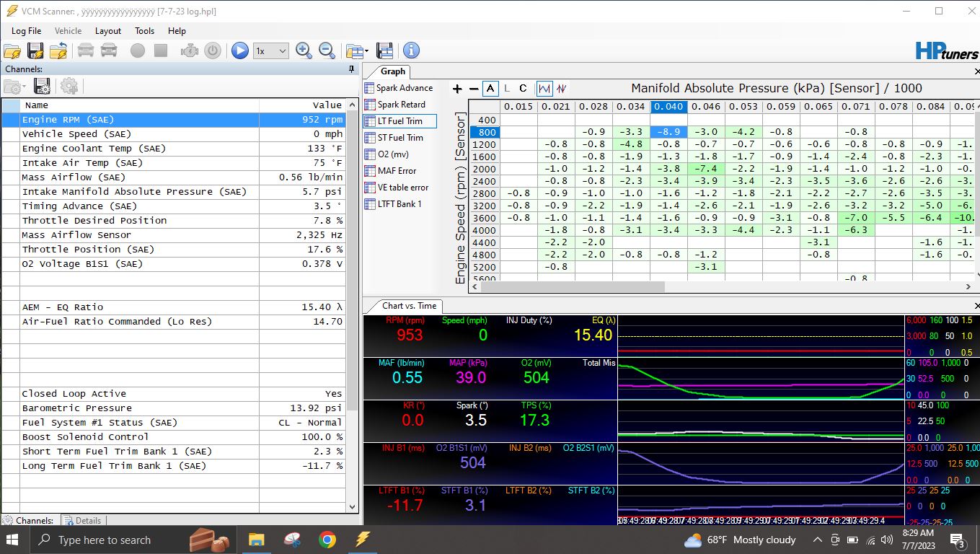
Task: Click the Channels list vertical scrollbar down arrow
Action: point(353,508)
